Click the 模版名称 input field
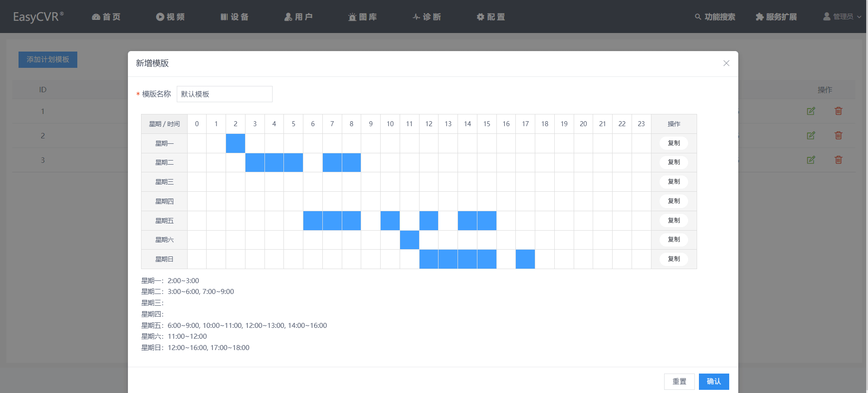Viewport: 868px width, 393px height. 224,94
